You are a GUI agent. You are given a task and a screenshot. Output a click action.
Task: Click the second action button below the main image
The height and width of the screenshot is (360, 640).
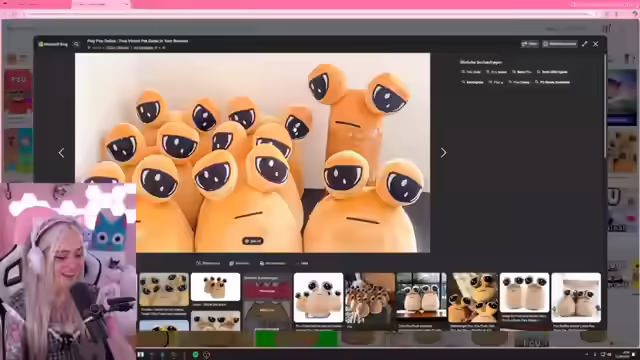tap(239, 263)
